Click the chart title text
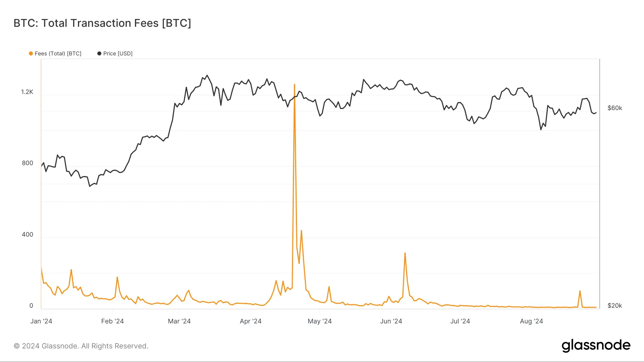The height and width of the screenshot is (362, 644). tap(102, 23)
